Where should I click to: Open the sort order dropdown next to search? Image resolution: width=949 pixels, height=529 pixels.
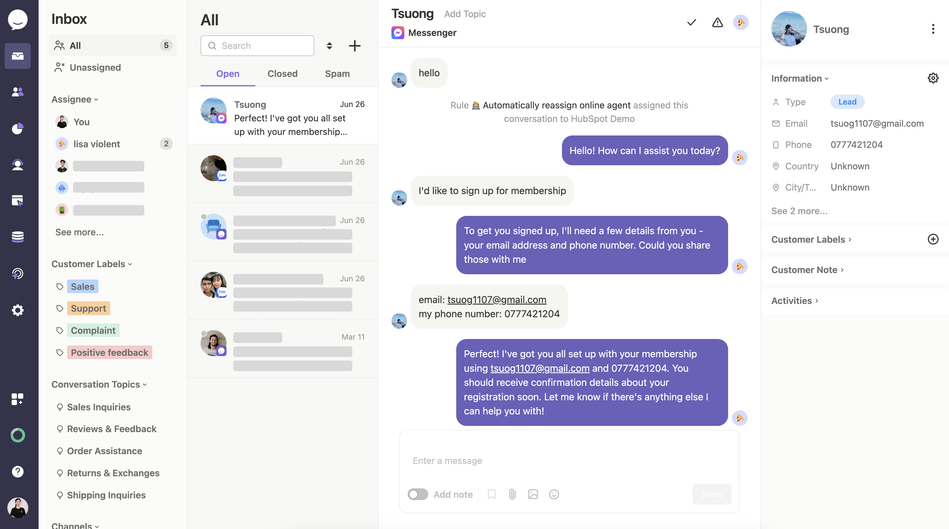[x=329, y=45]
